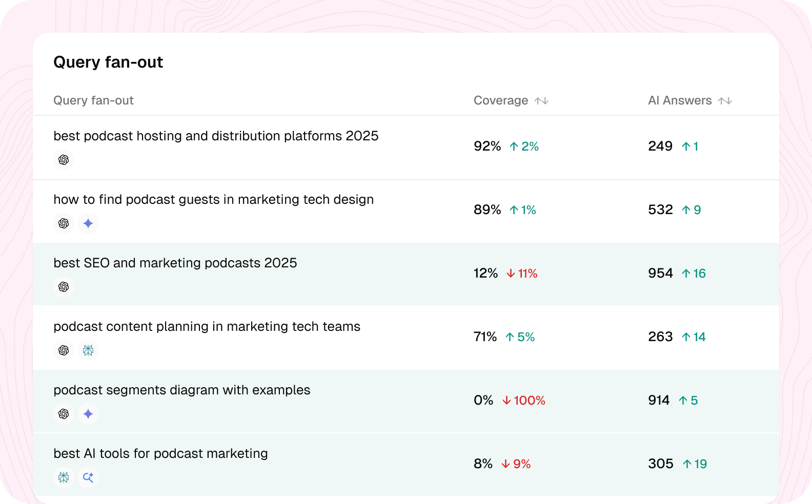Click Gemini sparkle icon under podcast segments diagram
Image resolution: width=812 pixels, height=504 pixels.
click(x=88, y=414)
